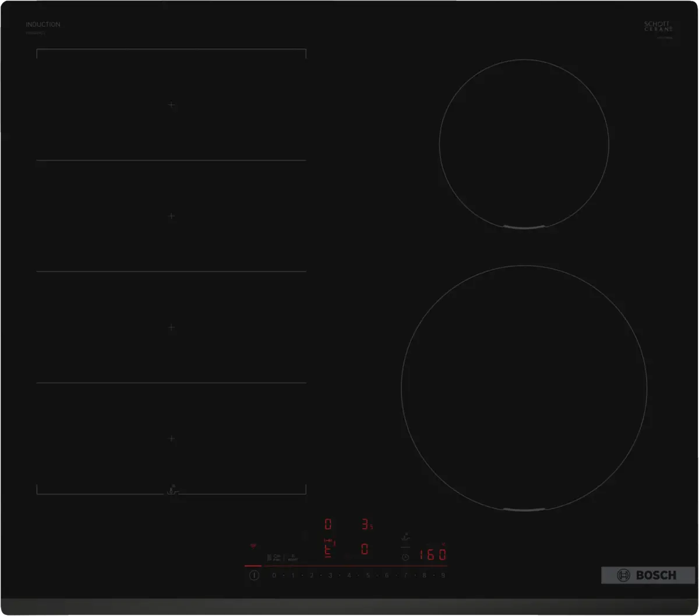Touch the small upper right round cooking zone
This screenshot has width=699, height=616.
(524, 143)
